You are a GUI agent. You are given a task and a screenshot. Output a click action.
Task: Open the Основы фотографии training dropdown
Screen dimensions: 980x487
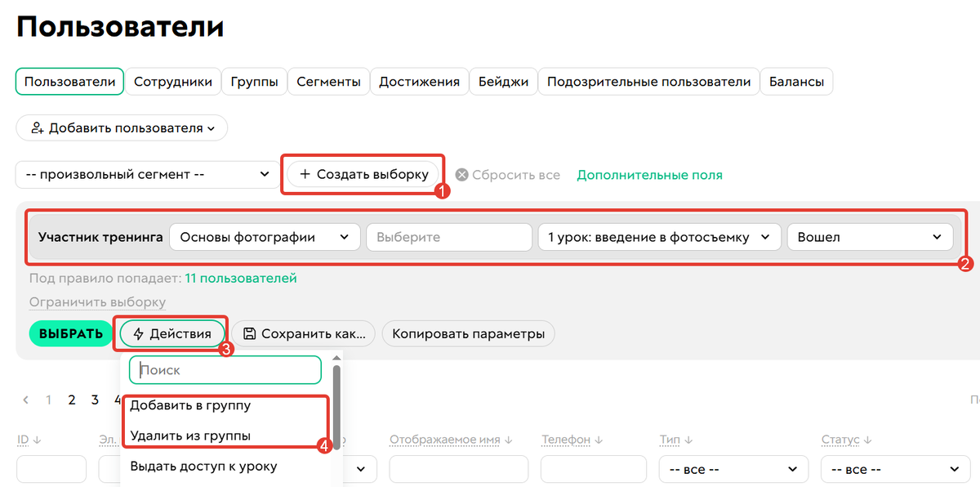click(x=269, y=236)
